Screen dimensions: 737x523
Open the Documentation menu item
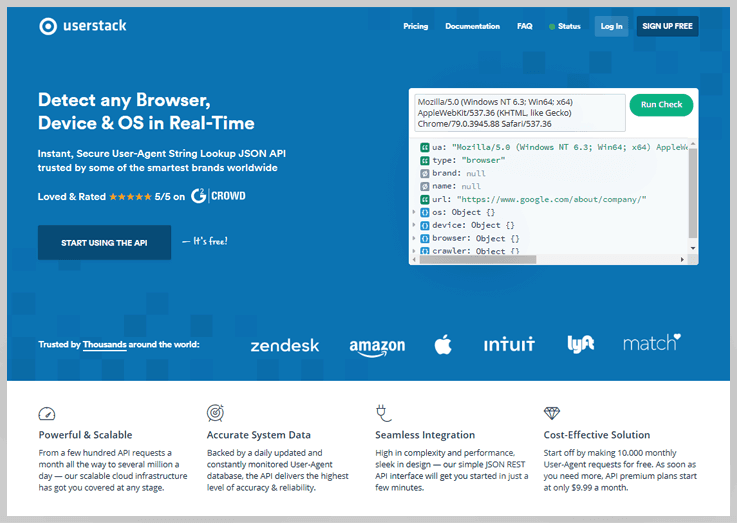coord(472,26)
